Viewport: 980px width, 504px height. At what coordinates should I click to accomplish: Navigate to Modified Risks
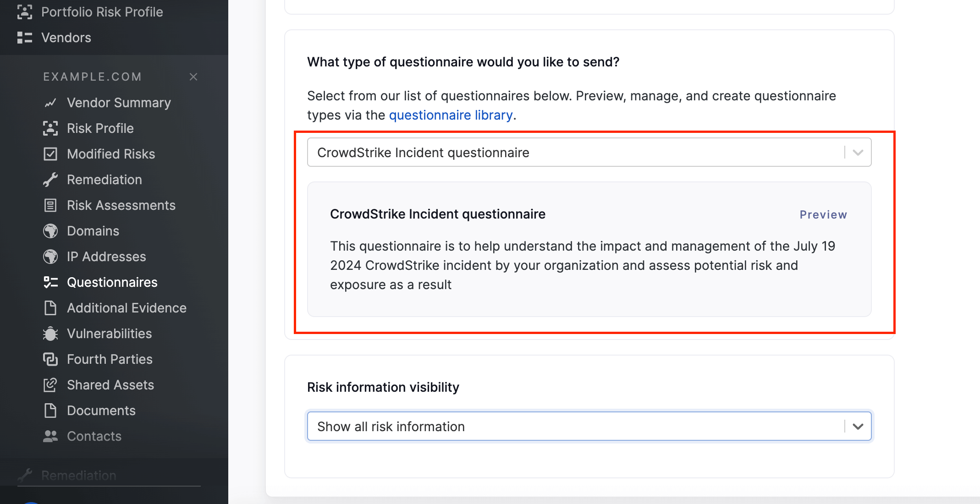pyautogui.click(x=111, y=154)
